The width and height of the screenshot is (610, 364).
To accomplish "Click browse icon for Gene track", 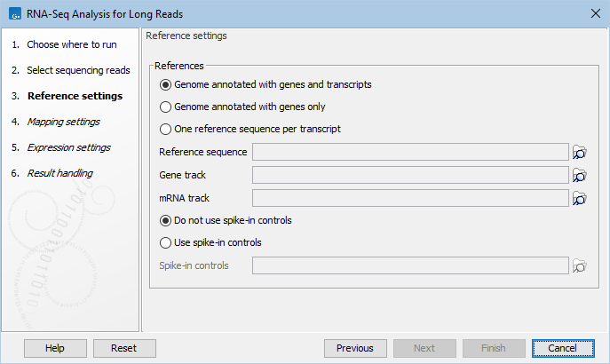I will tap(580, 175).
